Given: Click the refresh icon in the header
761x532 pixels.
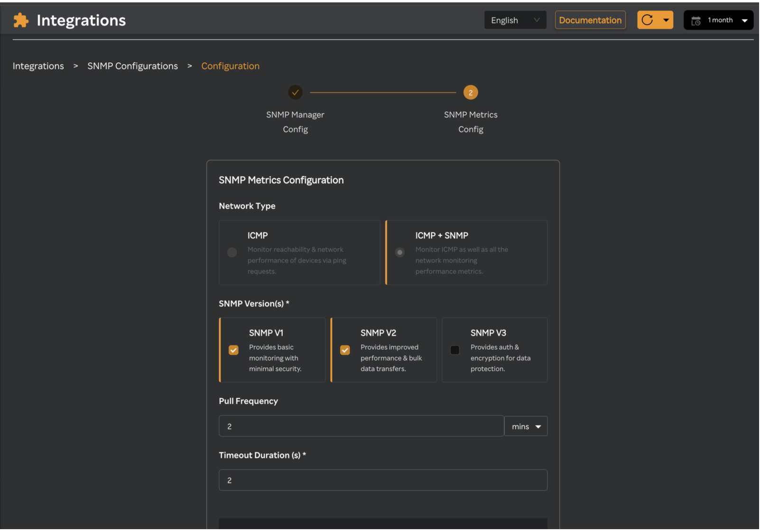Looking at the screenshot, I should [x=648, y=20].
